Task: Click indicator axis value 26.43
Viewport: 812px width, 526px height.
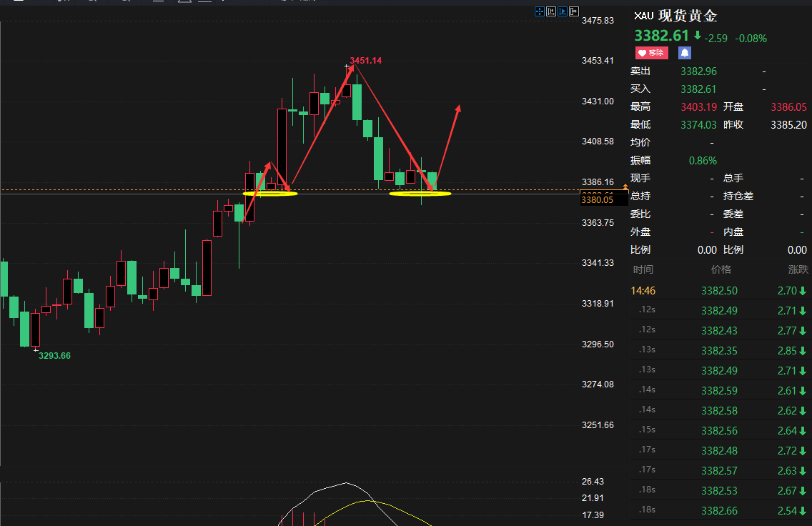Action: click(x=593, y=482)
